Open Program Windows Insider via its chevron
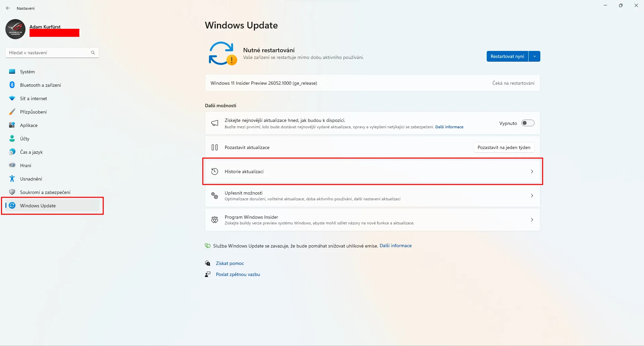This screenshot has width=644, height=346. coord(532,220)
